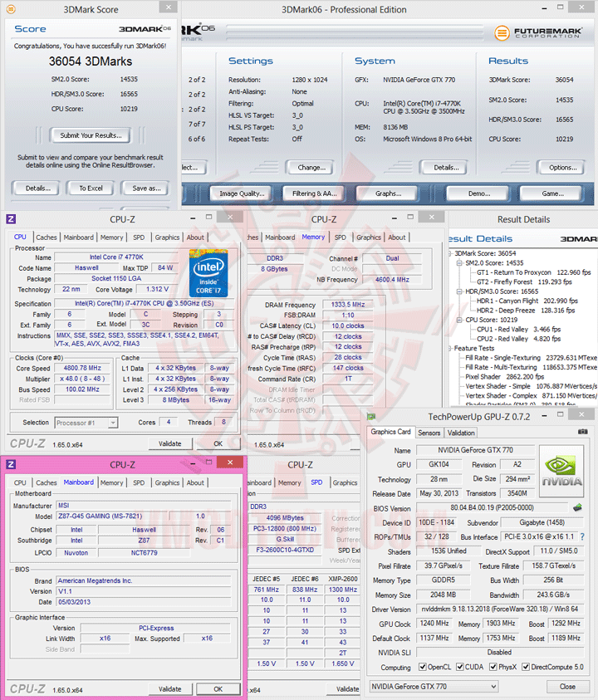Click Intel Core i7 4770K name field
Viewport: 598px width, 700px height.
pyautogui.click(x=116, y=257)
